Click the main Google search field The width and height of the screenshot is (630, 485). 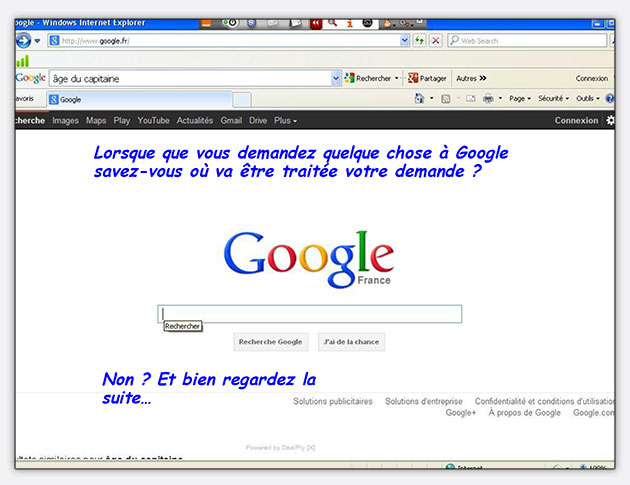pyautogui.click(x=309, y=314)
